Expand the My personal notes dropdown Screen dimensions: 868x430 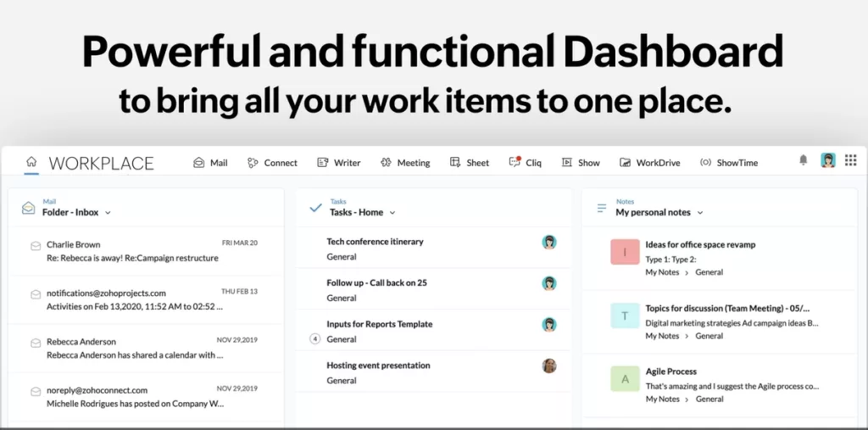pos(700,213)
